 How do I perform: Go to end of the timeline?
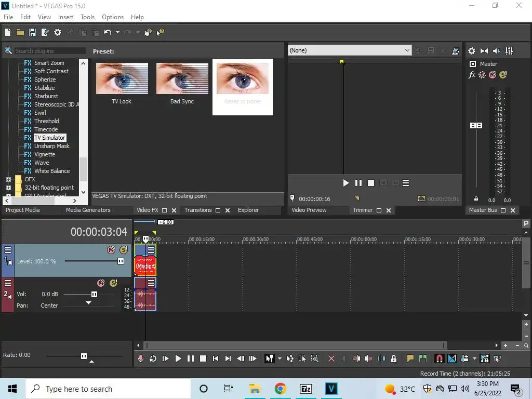tap(228, 358)
